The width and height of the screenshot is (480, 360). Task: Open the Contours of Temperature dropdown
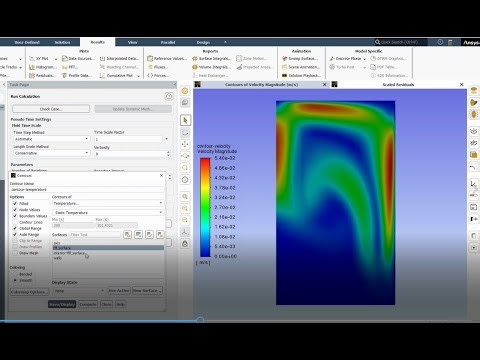(108, 203)
